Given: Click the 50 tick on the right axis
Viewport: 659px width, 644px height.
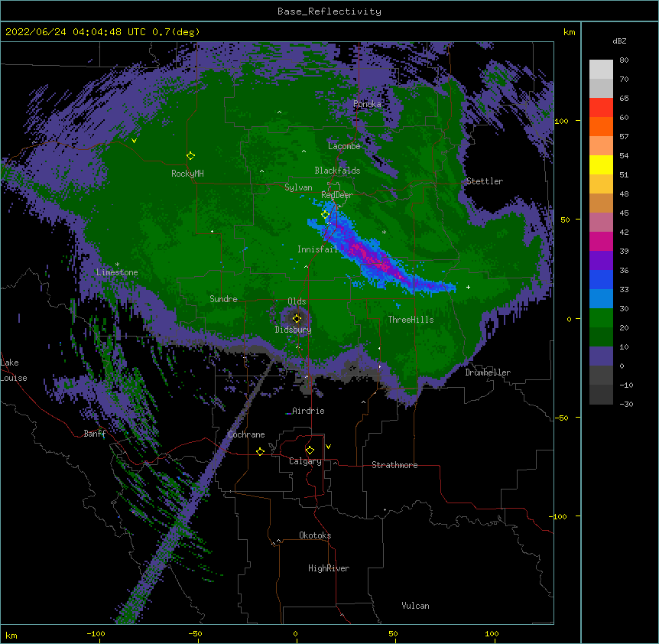Looking at the screenshot, I should coord(565,220).
